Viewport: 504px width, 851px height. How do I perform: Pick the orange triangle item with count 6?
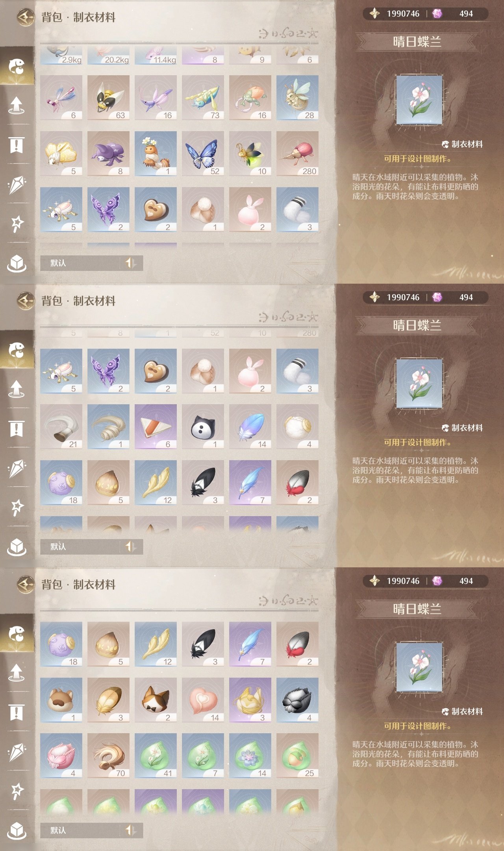click(156, 427)
